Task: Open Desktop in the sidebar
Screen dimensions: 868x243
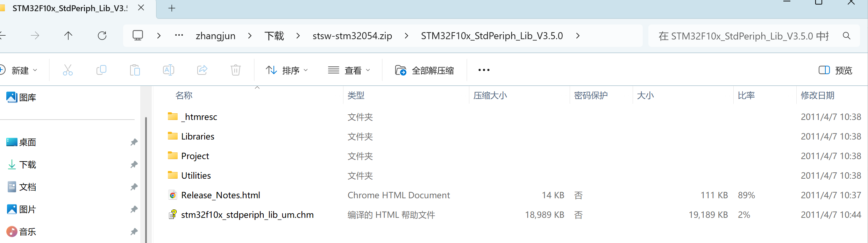Action: pos(21,142)
